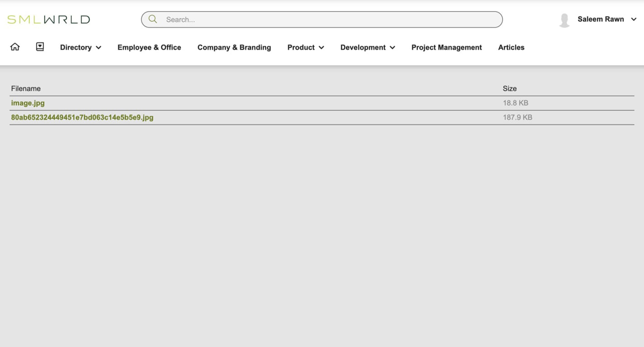Open the home icon in navigation
Viewport: 644px width, 347px height.
[x=15, y=47]
